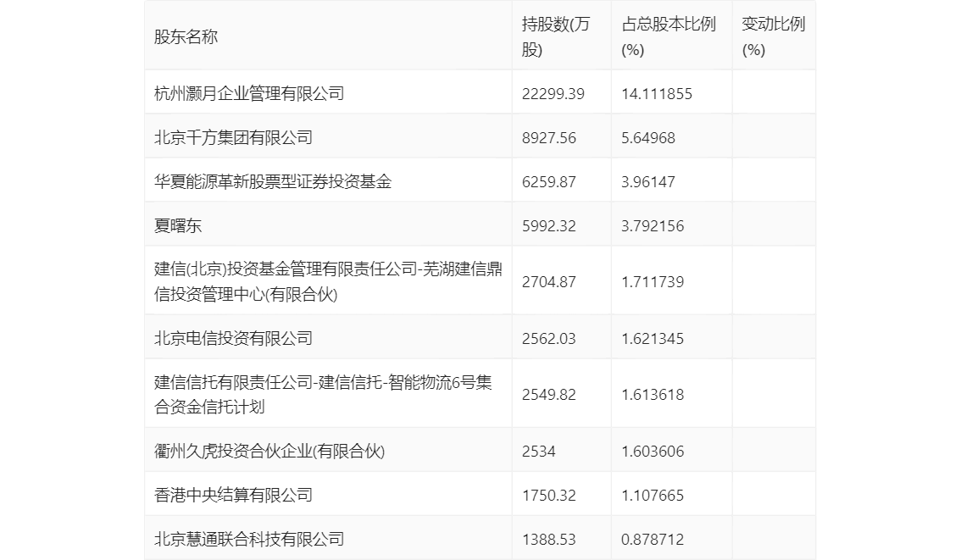Viewport: 961px width, 560px height.
Task: Click share count 2562.03
Action: [548, 339]
